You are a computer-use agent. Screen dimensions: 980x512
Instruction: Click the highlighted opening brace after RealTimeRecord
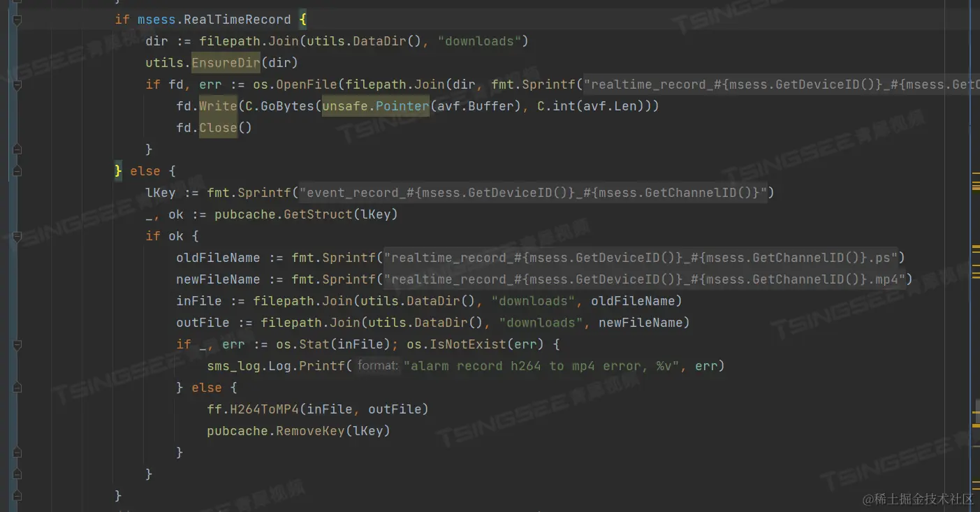pyautogui.click(x=302, y=20)
